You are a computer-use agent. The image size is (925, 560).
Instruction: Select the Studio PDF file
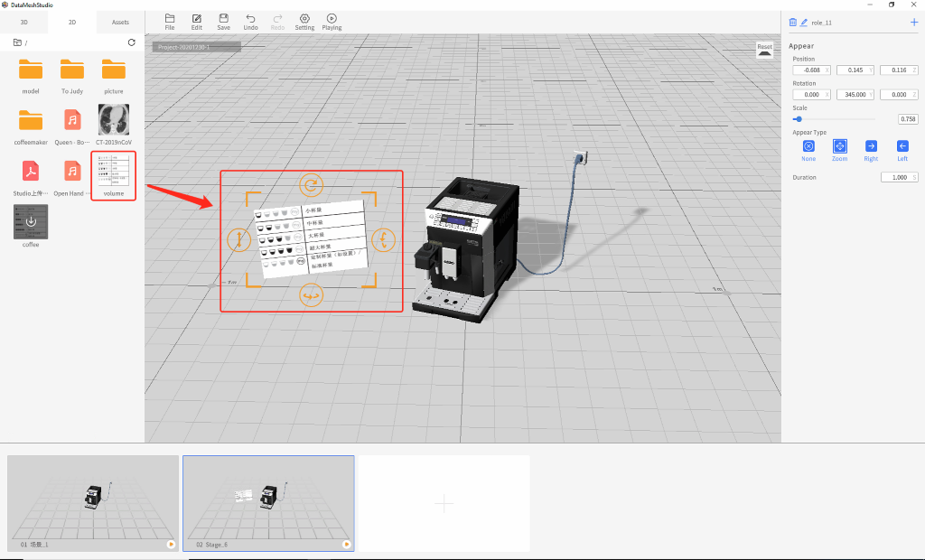tap(31, 177)
